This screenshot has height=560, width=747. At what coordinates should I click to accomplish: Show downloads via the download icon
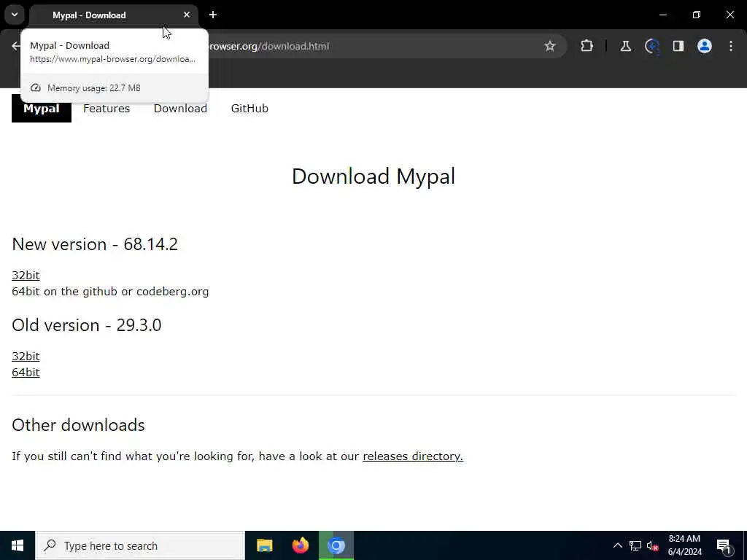[651, 46]
